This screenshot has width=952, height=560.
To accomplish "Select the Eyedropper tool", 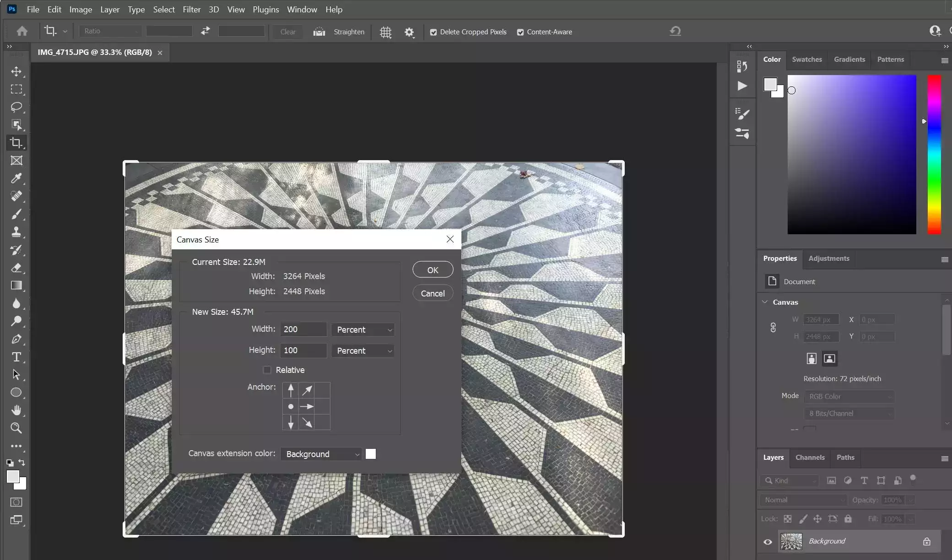I will coord(16,178).
